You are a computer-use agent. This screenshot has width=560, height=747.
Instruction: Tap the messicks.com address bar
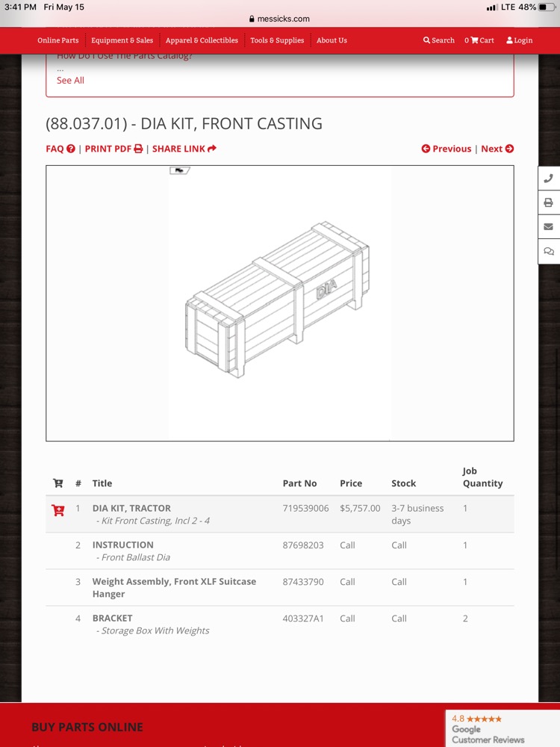279,19
